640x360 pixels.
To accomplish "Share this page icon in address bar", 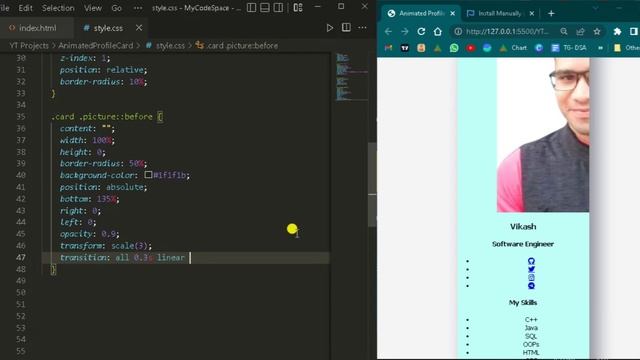I will pos(580,31).
